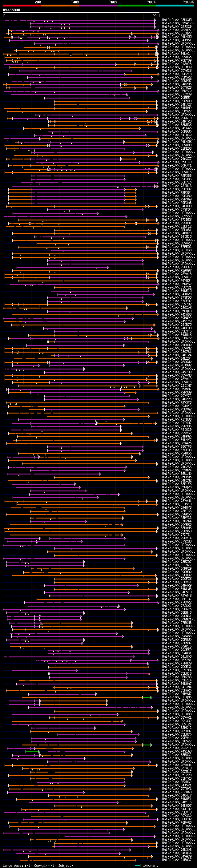Click the cyan ~100% identity legend segment
The image size is (197, 868).
pyautogui.click(x=175, y=6)
